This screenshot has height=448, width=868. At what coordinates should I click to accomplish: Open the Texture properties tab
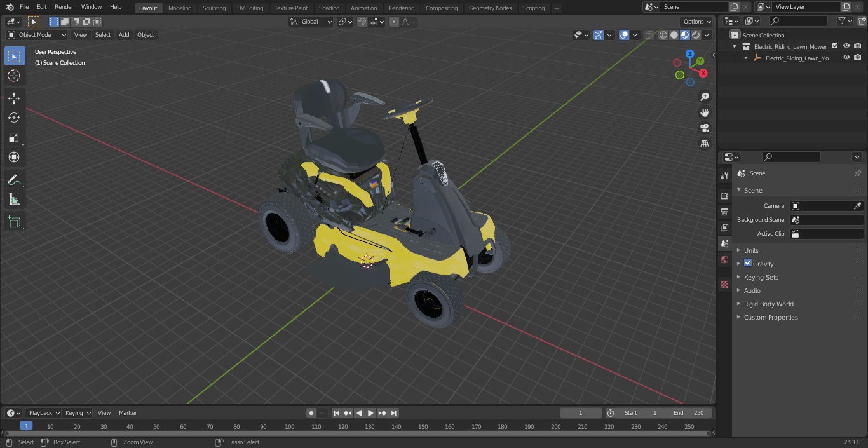pyautogui.click(x=724, y=284)
